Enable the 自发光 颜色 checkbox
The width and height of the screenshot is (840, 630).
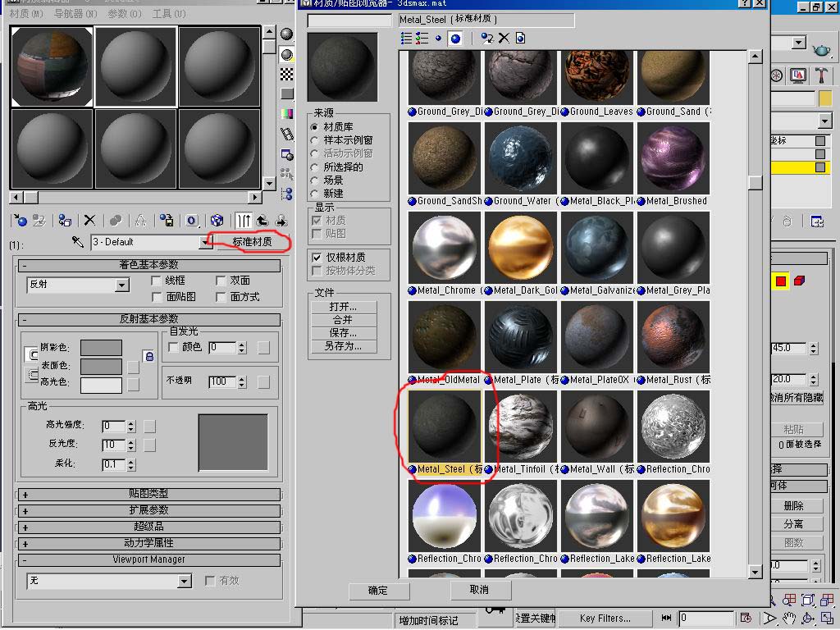(173, 347)
